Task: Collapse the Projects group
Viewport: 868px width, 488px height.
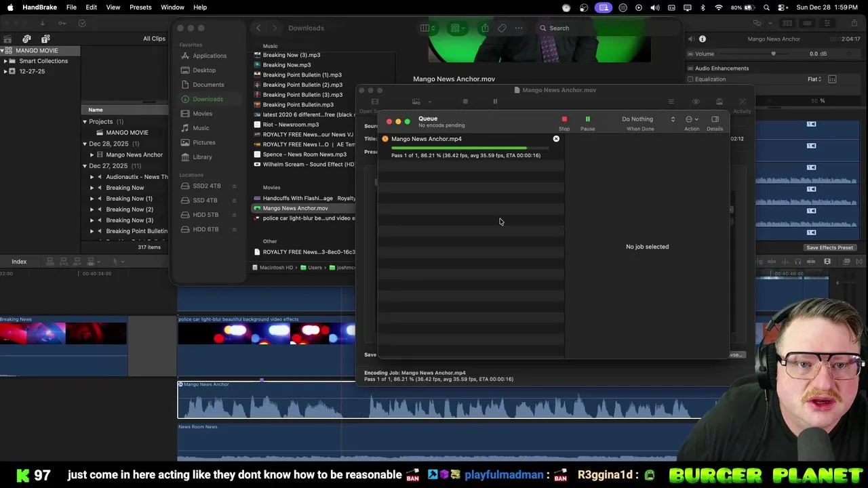Action: pos(85,122)
